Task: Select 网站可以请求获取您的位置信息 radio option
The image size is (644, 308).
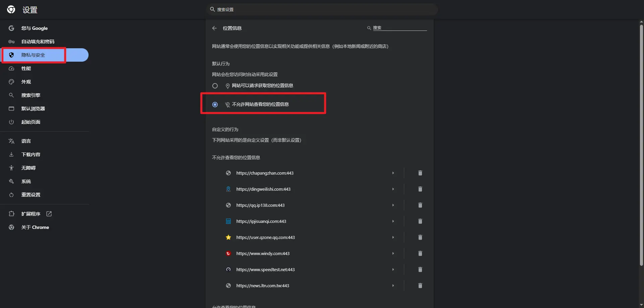Action: pos(215,86)
